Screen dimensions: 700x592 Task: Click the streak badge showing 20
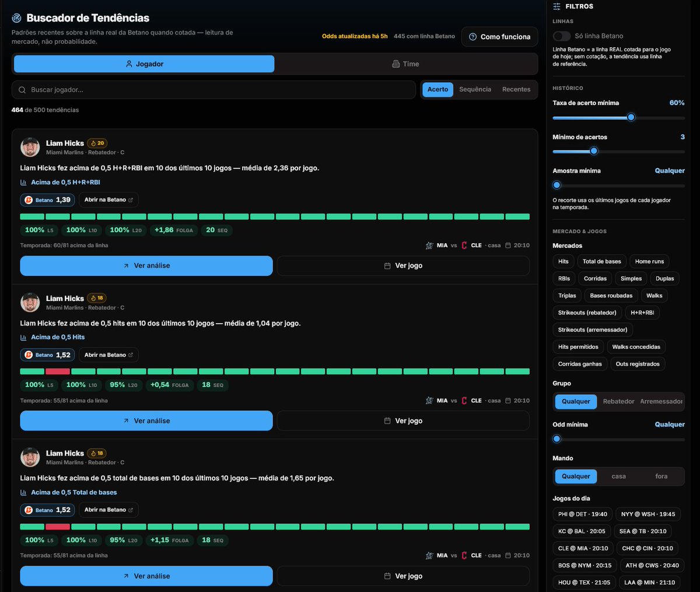tap(97, 143)
